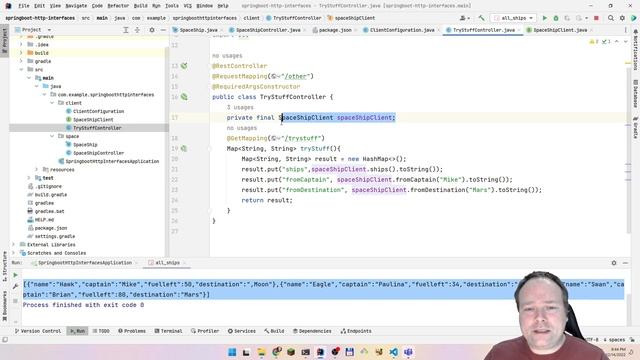
Task: Open the TODO tool window
Action: click(101, 331)
